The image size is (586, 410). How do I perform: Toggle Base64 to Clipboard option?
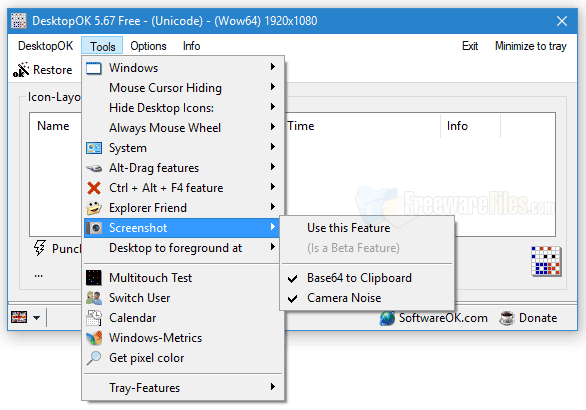(x=367, y=278)
